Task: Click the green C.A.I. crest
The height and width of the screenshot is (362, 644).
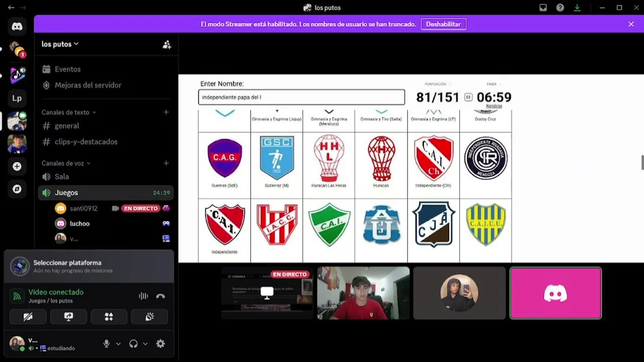Action: coord(329,224)
